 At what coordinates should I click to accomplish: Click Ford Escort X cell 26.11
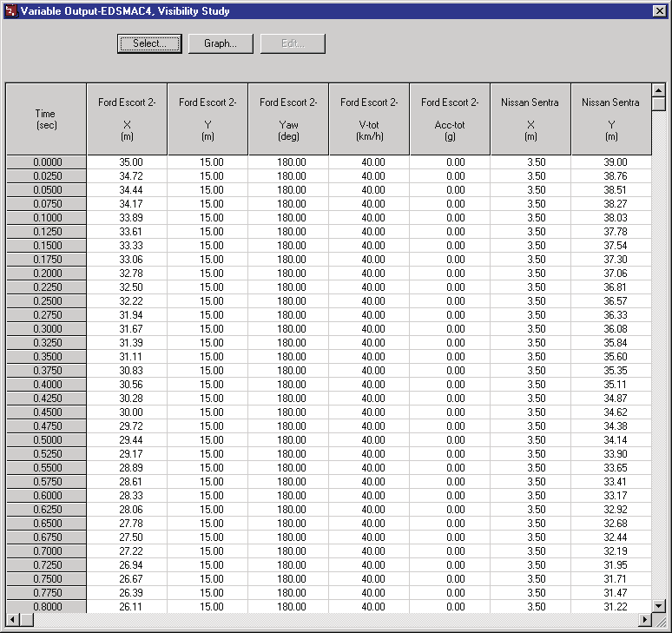coord(127,606)
